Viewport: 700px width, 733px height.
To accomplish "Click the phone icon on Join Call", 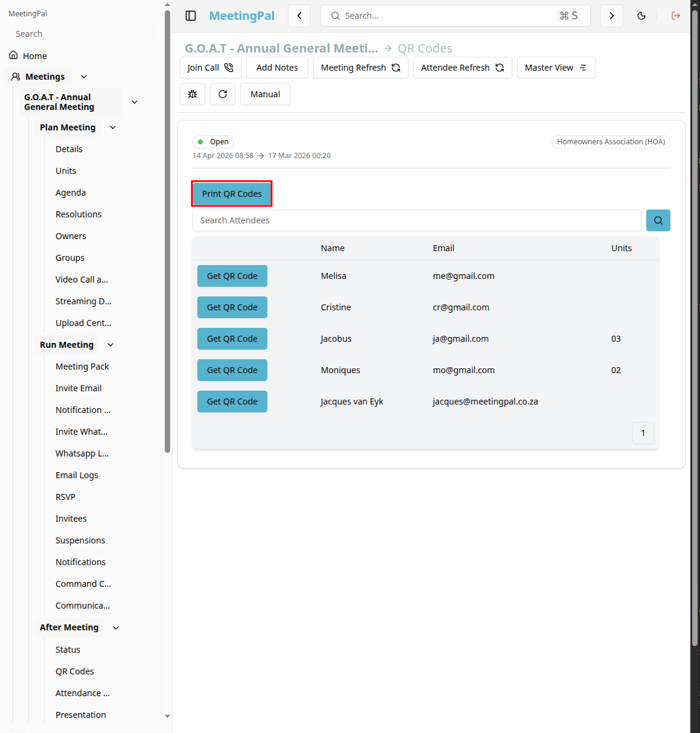I will pyautogui.click(x=229, y=68).
